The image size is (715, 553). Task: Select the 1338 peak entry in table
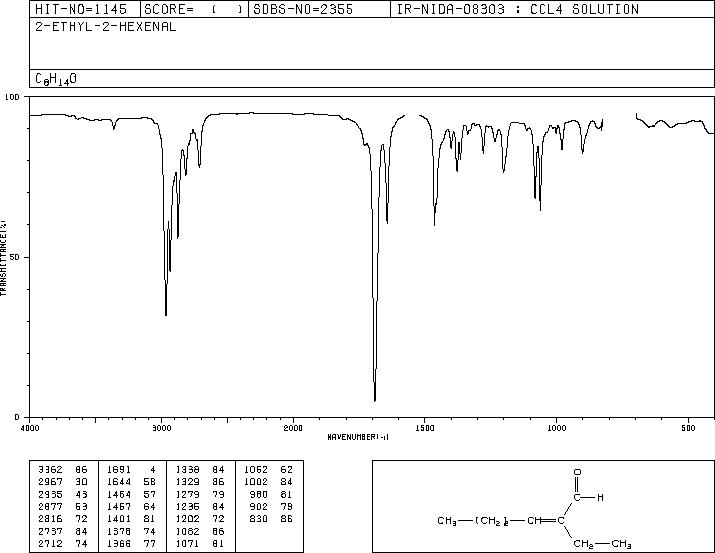[200, 470]
